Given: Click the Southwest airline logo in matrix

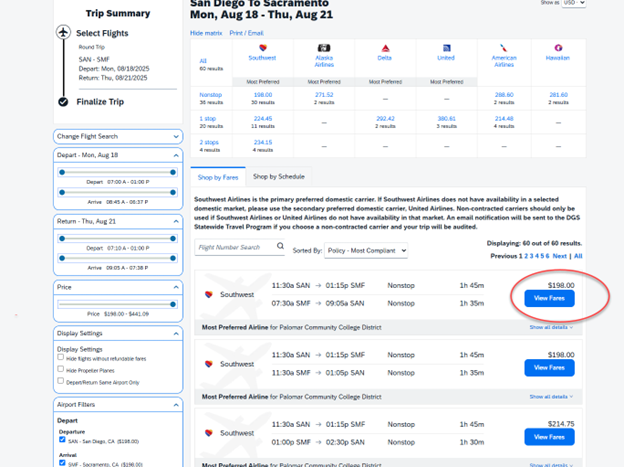Looking at the screenshot, I should (263, 48).
